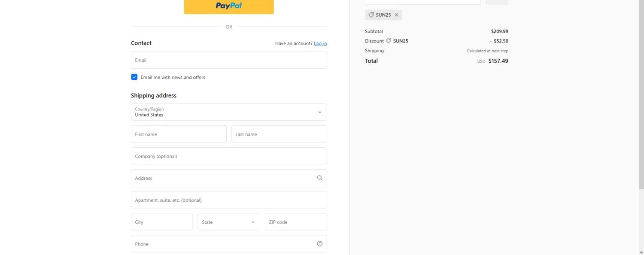Remove the SUN25 discount code tag

click(396, 15)
